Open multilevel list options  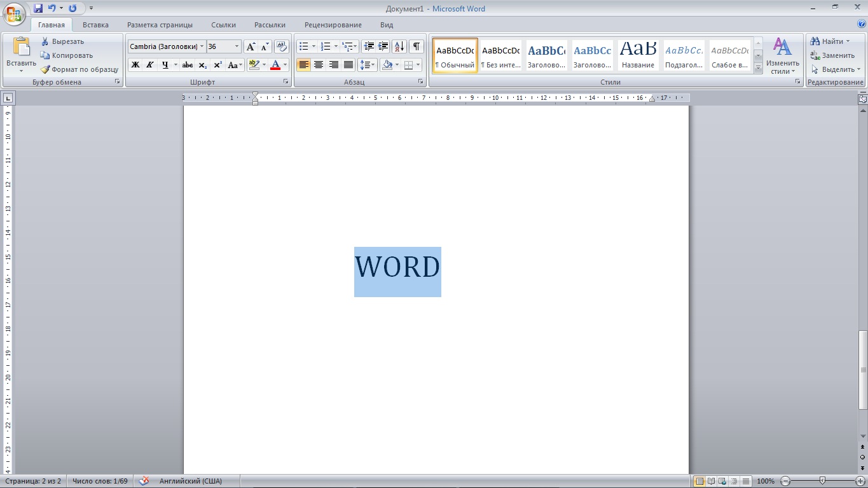pos(350,46)
